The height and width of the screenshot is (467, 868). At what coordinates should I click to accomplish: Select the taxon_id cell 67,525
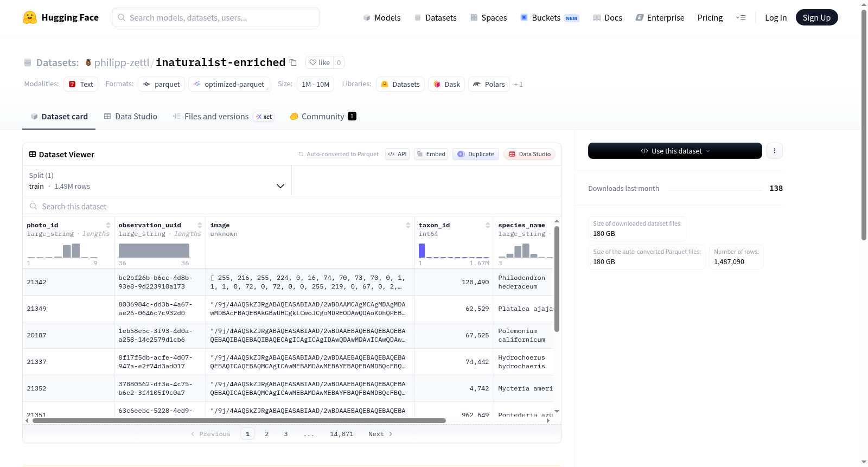click(454, 335)
